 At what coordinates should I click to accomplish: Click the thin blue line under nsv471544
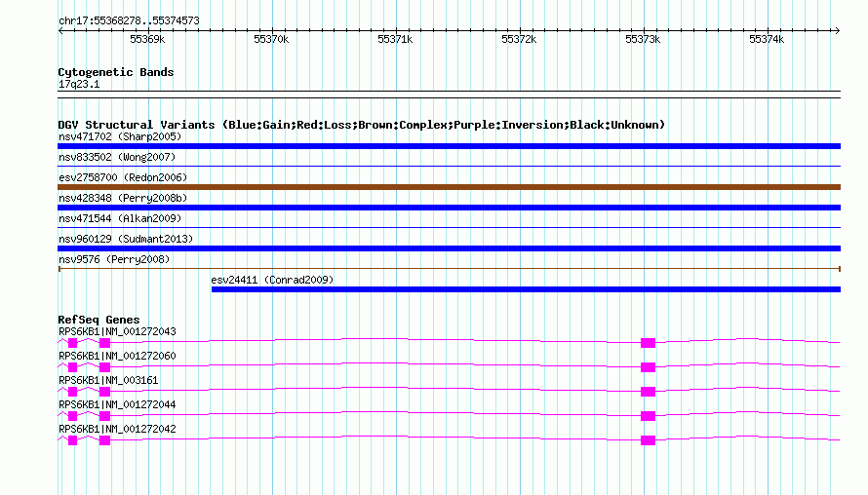pyautogui.click(x=449, y=227)
